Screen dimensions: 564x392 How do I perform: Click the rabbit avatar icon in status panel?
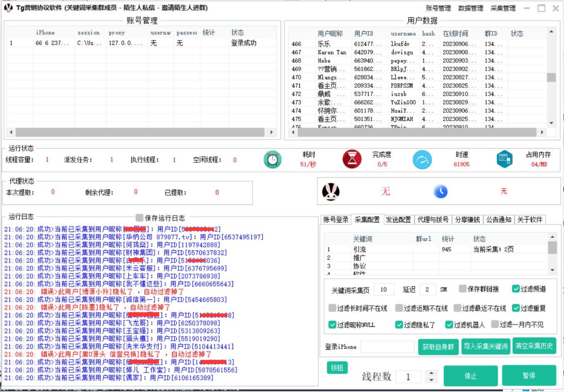tap(331, 192)
